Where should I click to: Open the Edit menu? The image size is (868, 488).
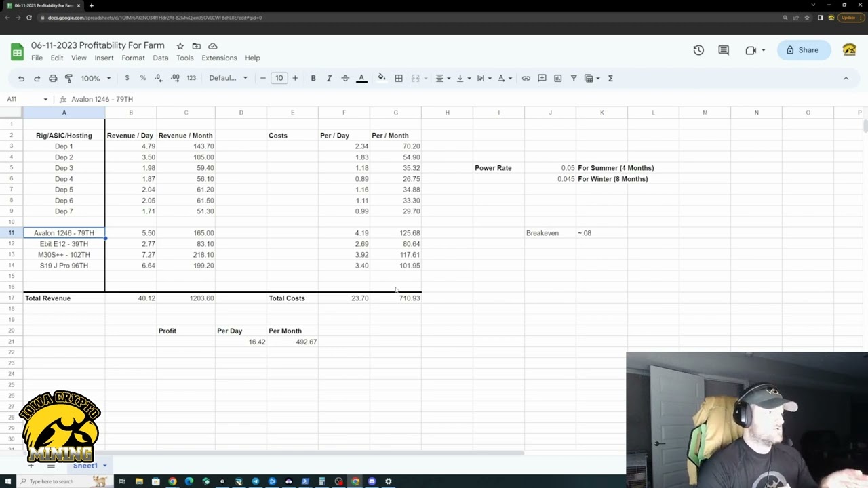[x=57, y=58]
